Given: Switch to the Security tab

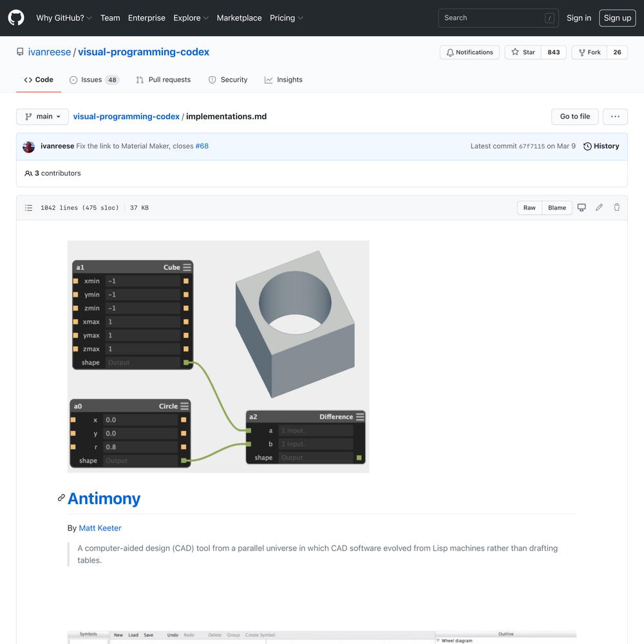Looking at the screenshot, I should pyautogui.click(x=228, y=80).
